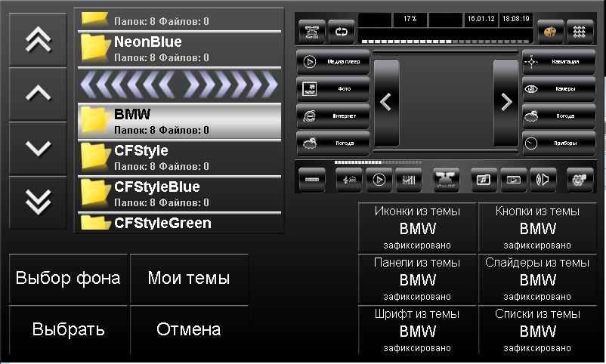606x364 pixels.
Task: Toggle Панели из темы BMW lock
Action: click(417, 279)
